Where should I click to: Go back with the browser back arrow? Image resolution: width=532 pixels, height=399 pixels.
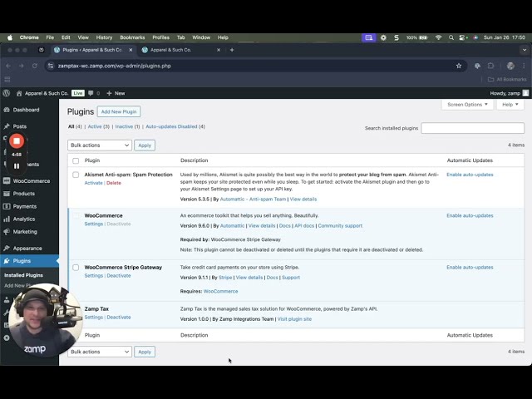[x=8, y=66]
